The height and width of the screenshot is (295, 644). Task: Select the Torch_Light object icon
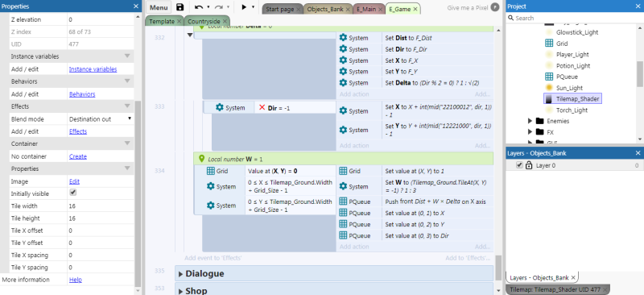549,110
